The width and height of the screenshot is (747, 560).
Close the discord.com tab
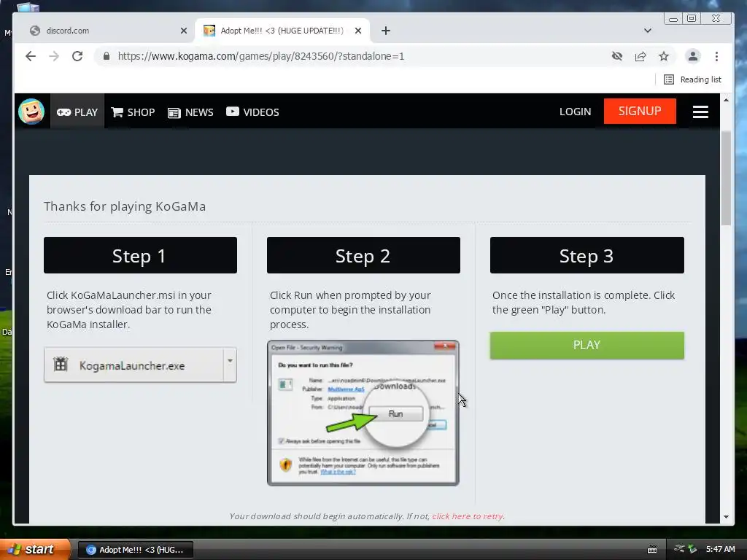coord(184,31)
